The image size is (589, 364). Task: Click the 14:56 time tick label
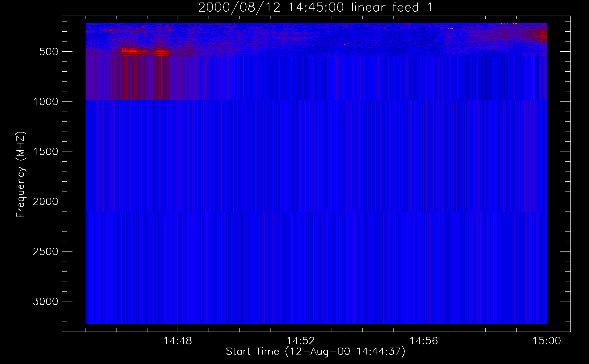click(424, 341)
